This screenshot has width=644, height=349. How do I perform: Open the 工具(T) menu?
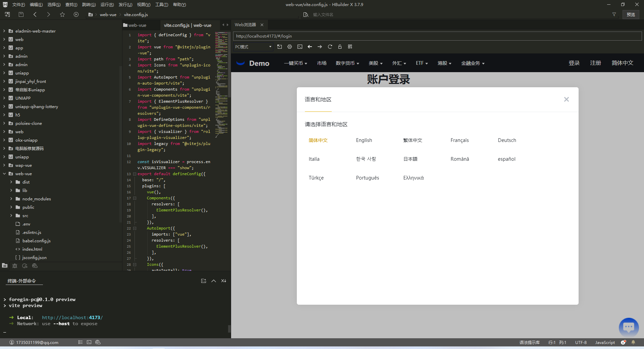(x=162, y=5)
